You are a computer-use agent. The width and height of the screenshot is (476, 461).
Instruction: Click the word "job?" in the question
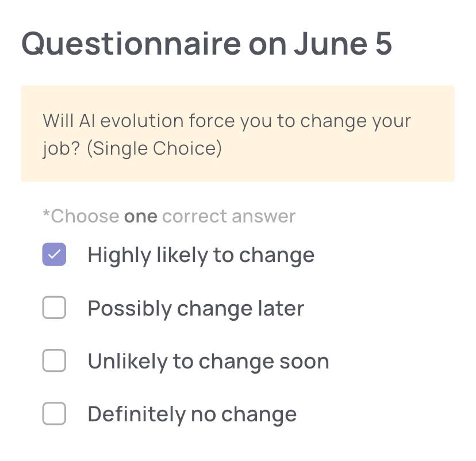point(61,149)
